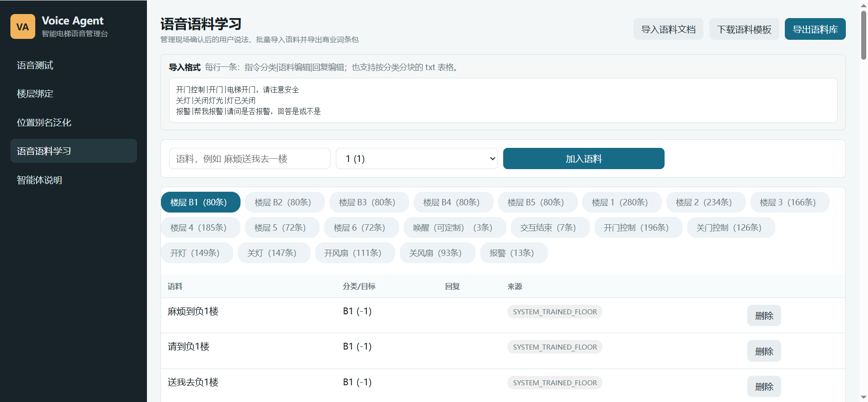Click the page vertical scrollbar thumb

coord(863,35)
